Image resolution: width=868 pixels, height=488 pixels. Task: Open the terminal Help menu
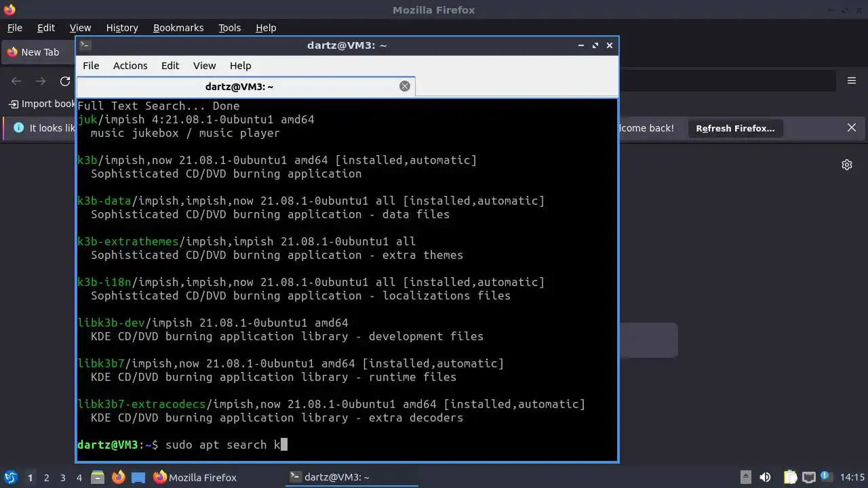[x=241, y=66]
